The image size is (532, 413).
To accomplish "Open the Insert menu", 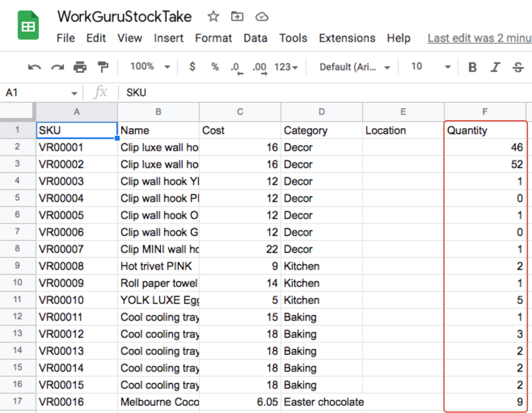I will point(168,38).
